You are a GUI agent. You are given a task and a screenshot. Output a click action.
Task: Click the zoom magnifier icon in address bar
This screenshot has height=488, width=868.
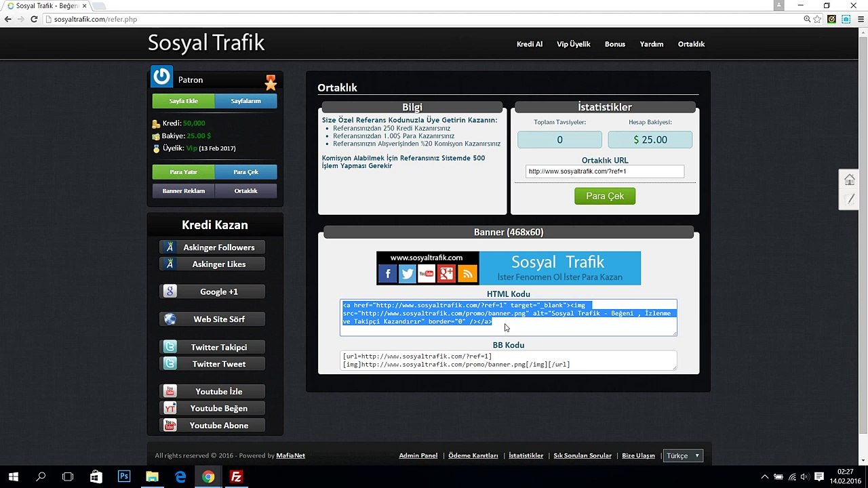pos(808,19)
